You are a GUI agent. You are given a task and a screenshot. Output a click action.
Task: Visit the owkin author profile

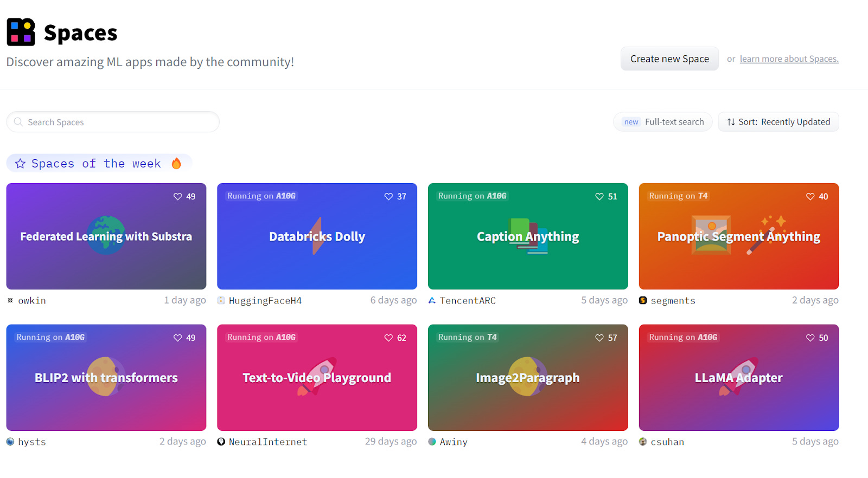(32, 301)
